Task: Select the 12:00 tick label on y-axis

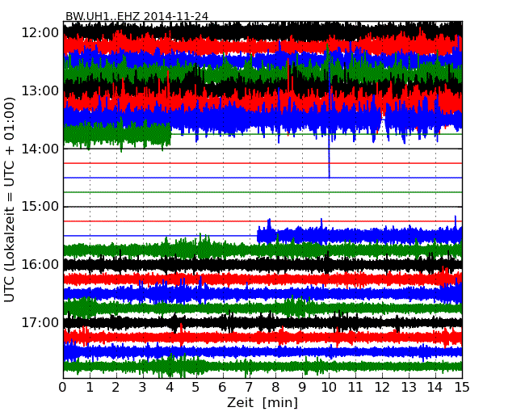Action: click(x=39, y=32)
